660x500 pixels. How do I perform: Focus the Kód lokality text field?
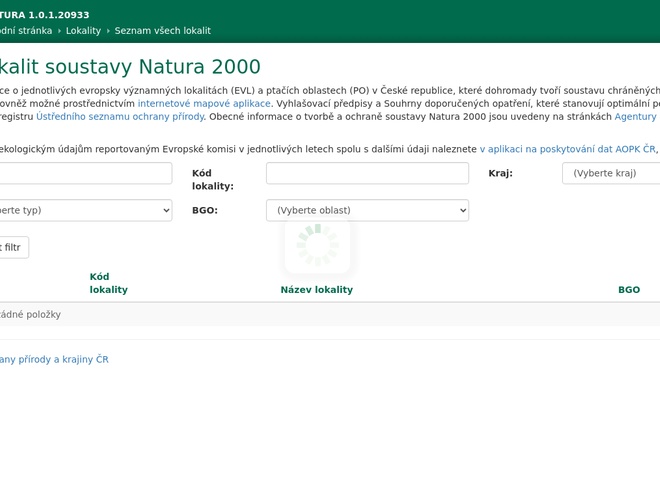pyautogui.click(x=367, y=173)
